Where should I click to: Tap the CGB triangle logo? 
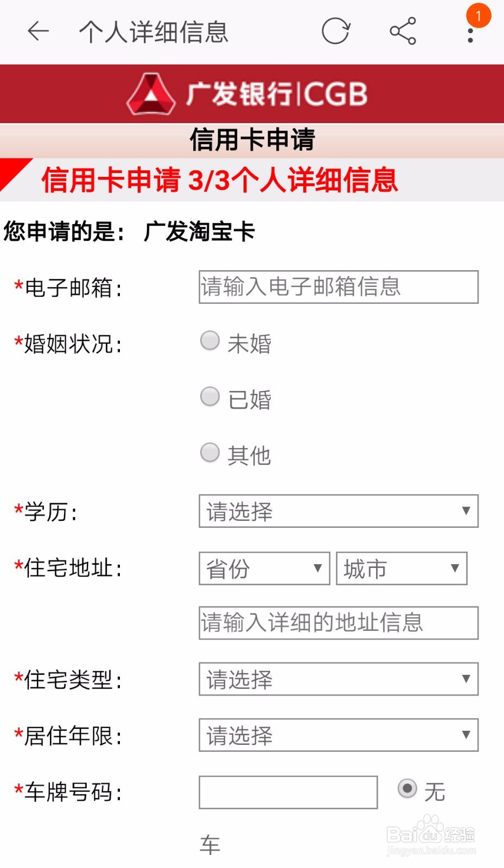click(x=151, y=94)
